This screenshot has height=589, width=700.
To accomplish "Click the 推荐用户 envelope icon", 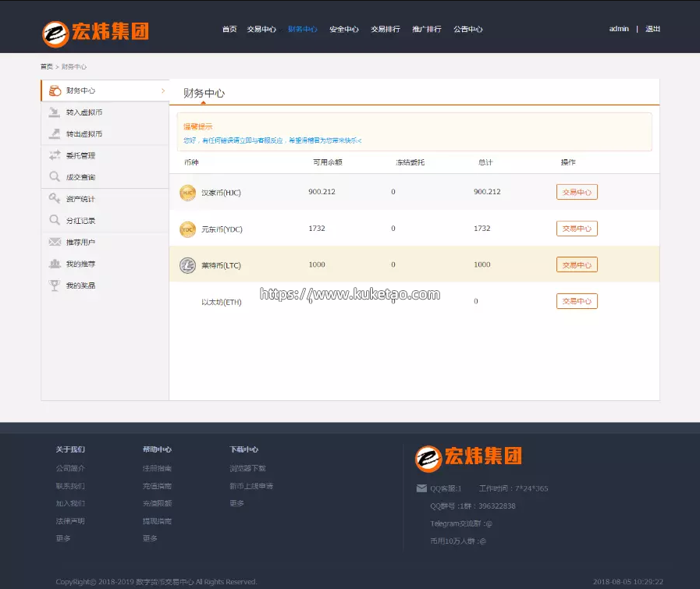I will point(55,242).
